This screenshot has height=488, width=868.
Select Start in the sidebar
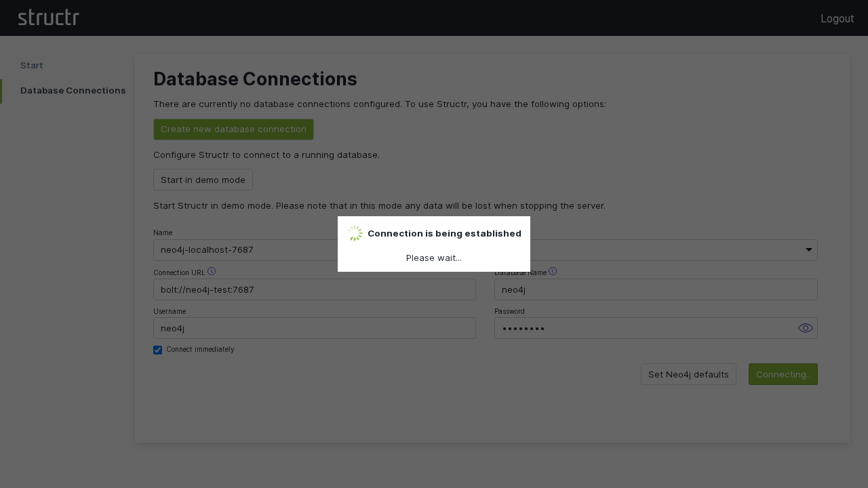click(x=31, y=65)
